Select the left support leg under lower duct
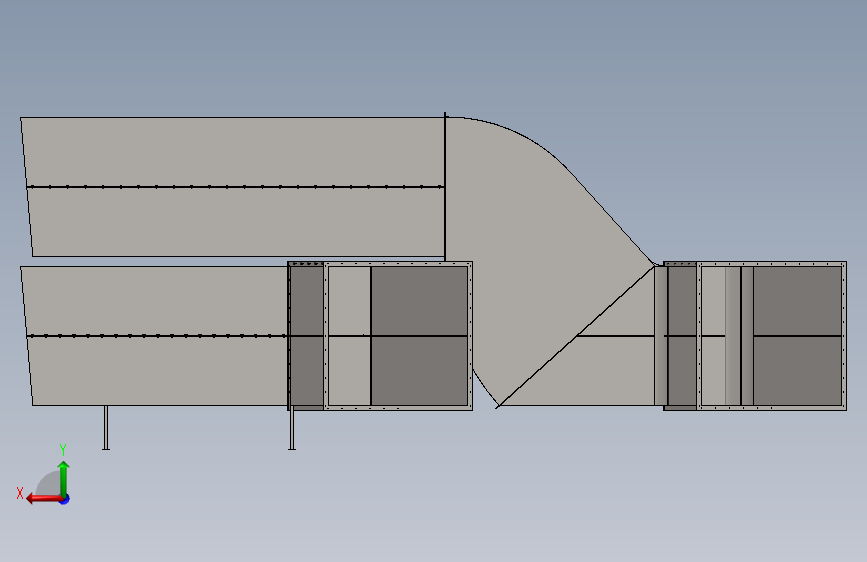 click(x=106, y=428)
